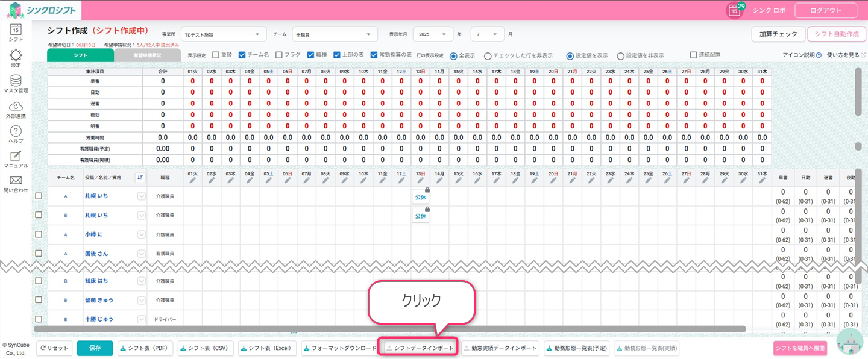Uncheck the チーム名 checkbox
Image resolution: width=868 pixels, height=359 pixels.
click(x=242, y=55)
